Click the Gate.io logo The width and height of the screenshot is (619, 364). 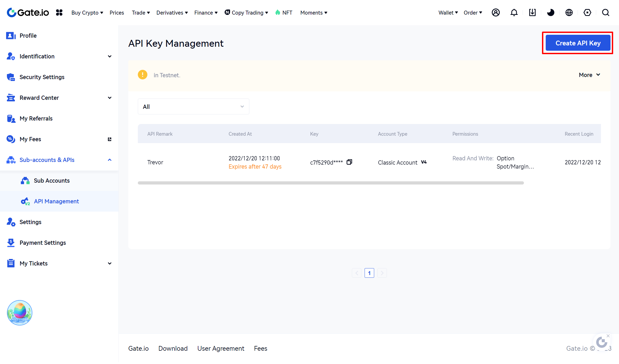(28, 12)
